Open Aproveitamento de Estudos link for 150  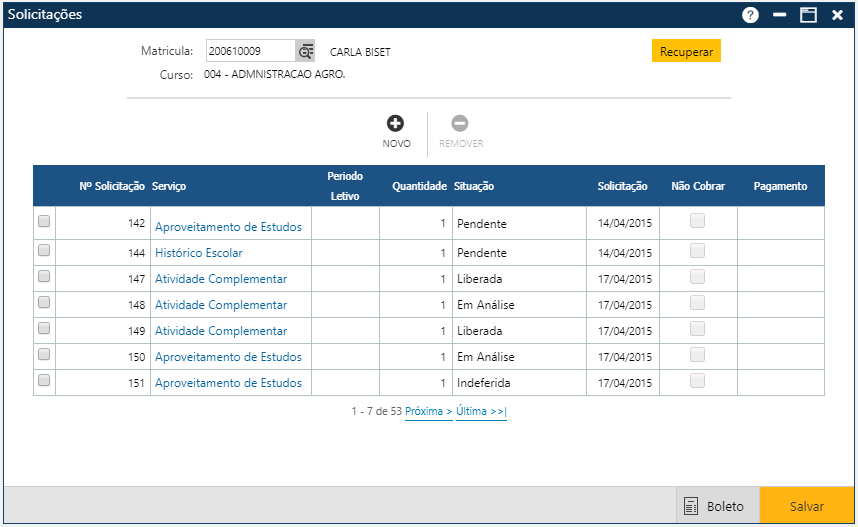[228, 357]
